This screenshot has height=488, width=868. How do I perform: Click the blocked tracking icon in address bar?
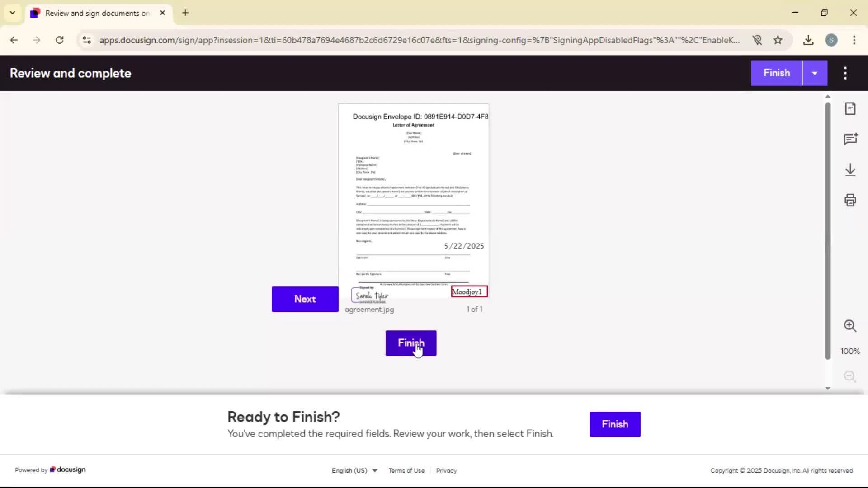click(x=757, y=40)
